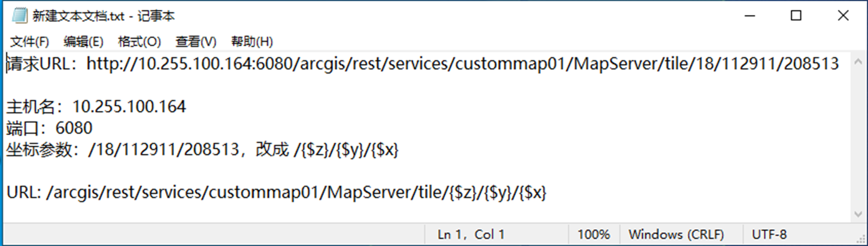Screen dimensions: 868x246
Task: Click the 100% zoom status indicator
Action: coord(594,235)
